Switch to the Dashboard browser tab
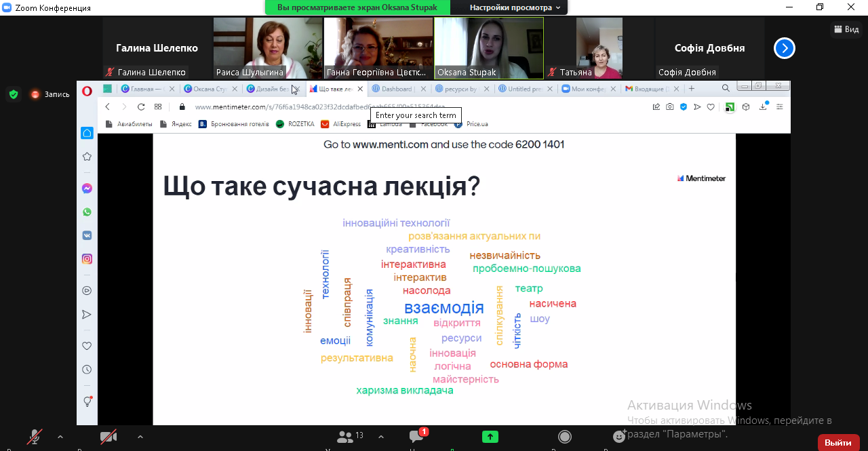Screen dimensions: 868x451 click(397, 89)
